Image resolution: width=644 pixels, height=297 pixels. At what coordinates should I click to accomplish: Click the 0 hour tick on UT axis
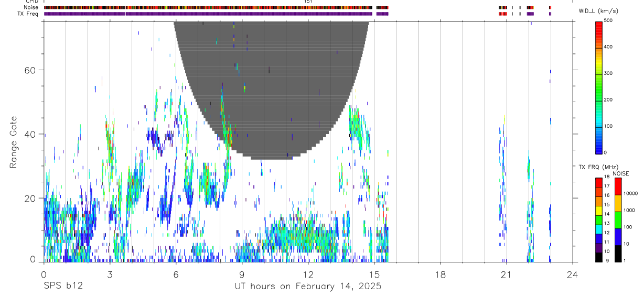pyautogui.click(x=44, y=274)
